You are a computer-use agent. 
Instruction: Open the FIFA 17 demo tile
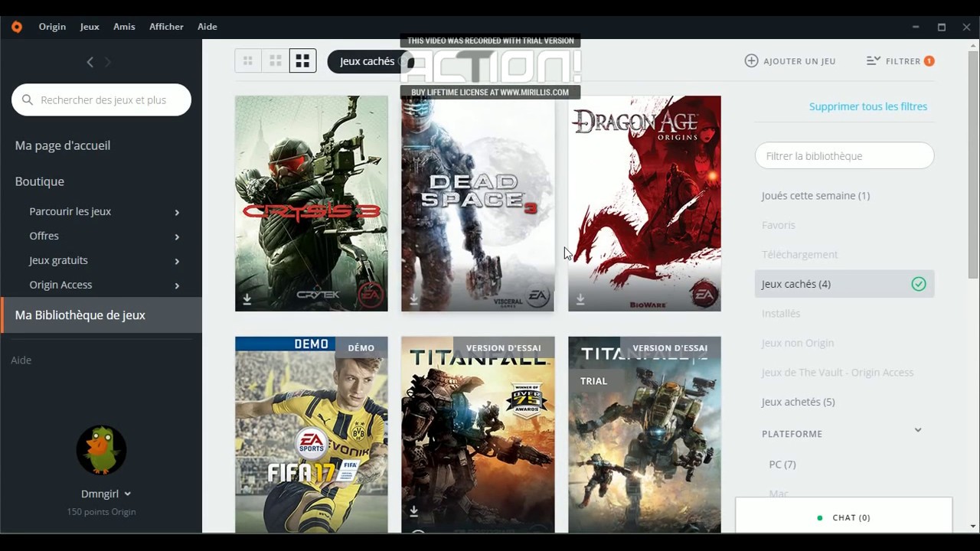point(311,435)
